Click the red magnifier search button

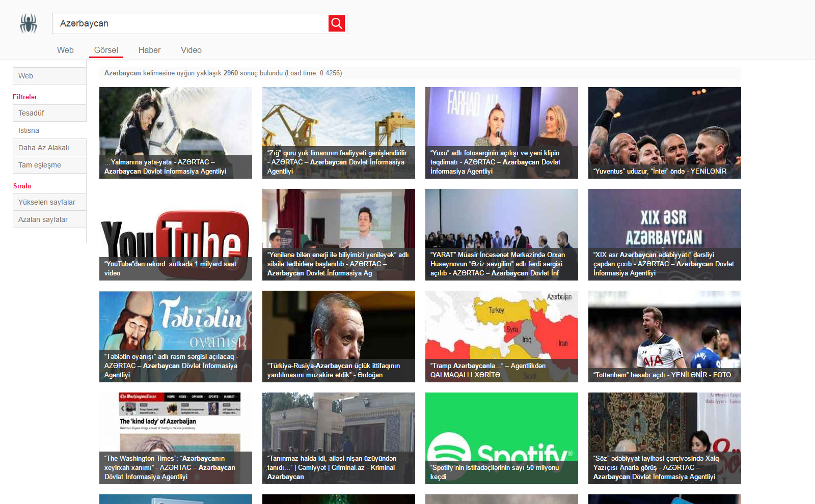coord(336,23)
